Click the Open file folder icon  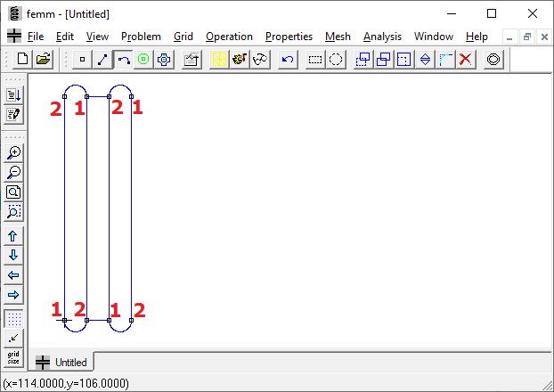(x=43, y=60)
